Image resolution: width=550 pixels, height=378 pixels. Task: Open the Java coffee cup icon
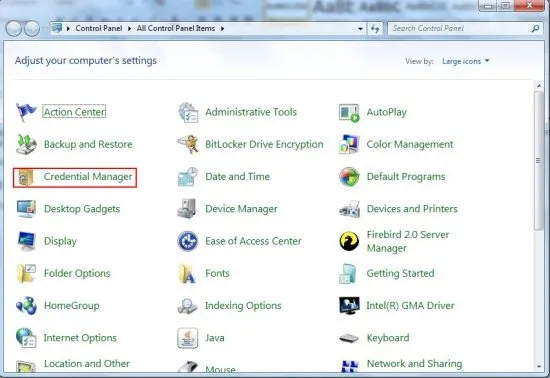188,338
